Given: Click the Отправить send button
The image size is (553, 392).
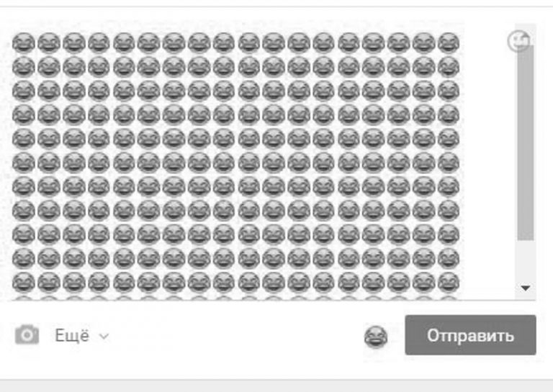Looking at the screenshot, I should pyautogui.click(x=470, y=335).
